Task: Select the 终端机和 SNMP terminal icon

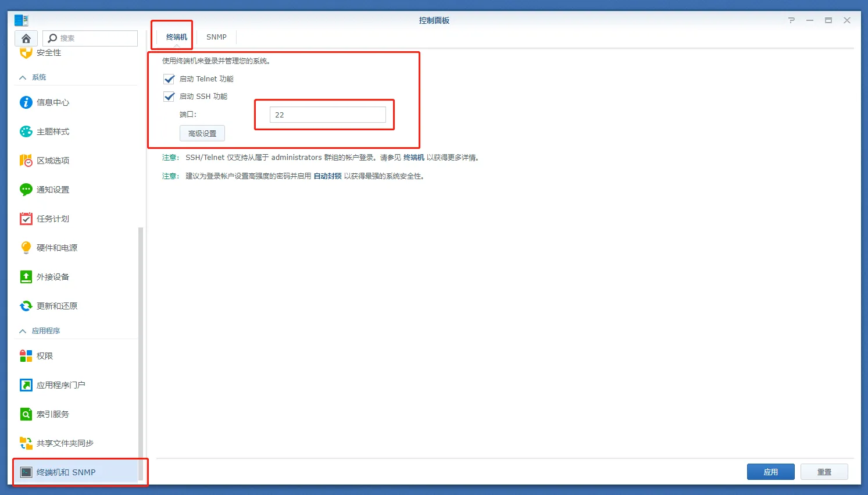Action: 26,472
